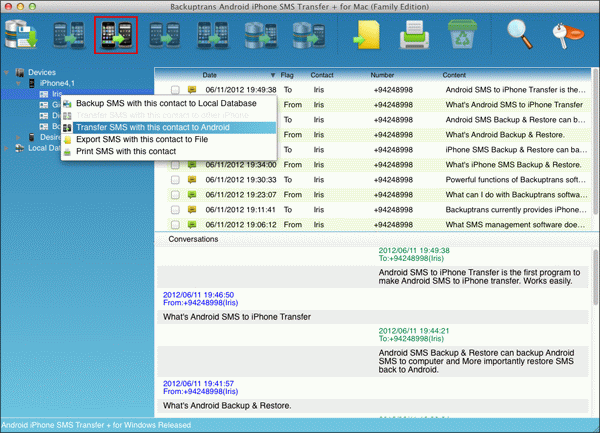Select the 'What can I do with Backuptrans' cell
Viewport: 600px width, 433px height.
tap(516, 195)
